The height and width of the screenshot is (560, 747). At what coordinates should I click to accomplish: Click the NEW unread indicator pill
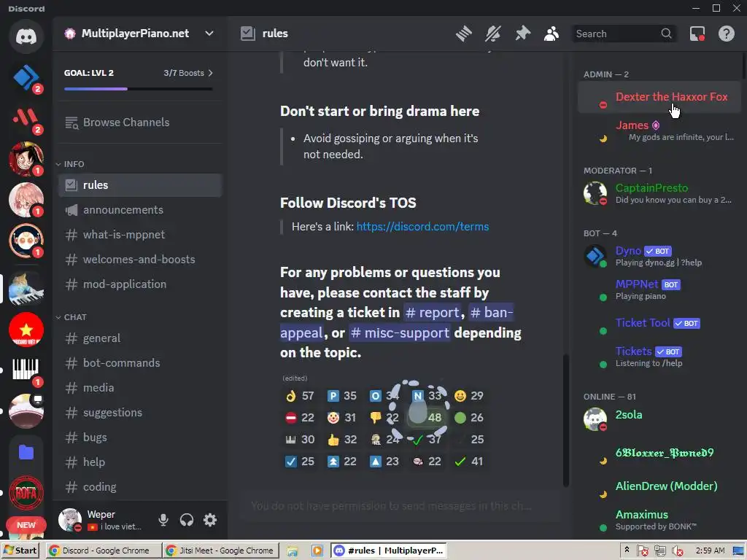26,525
